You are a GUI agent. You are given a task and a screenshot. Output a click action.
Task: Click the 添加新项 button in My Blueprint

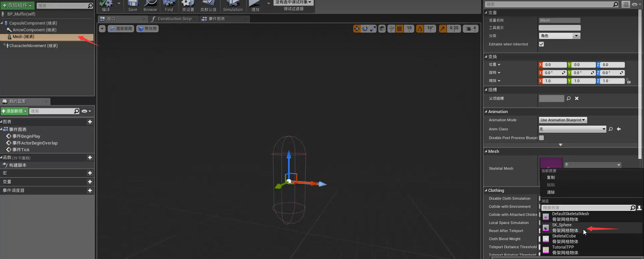pyautogui.click(x=14, y=111)
